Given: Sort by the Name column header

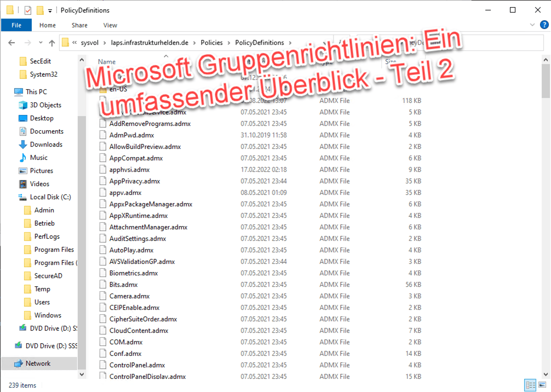Looking at the screenshot, I should 107,62.
